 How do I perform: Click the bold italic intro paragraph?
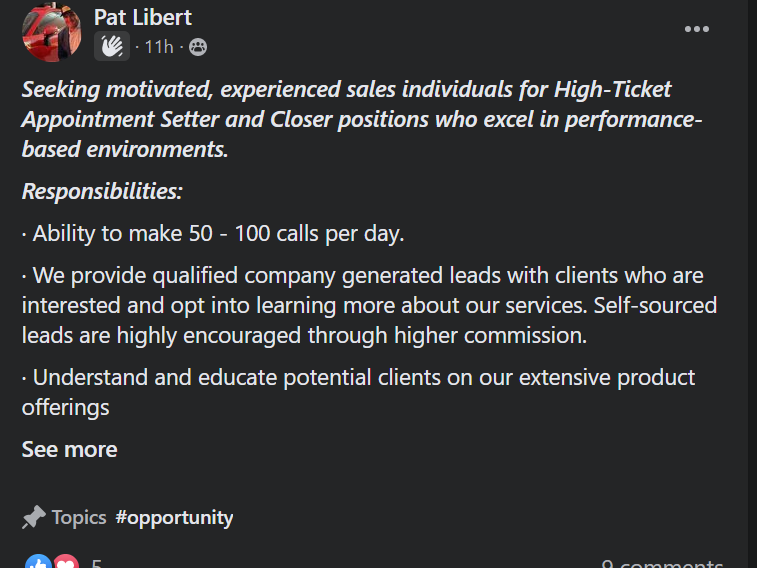360,119
